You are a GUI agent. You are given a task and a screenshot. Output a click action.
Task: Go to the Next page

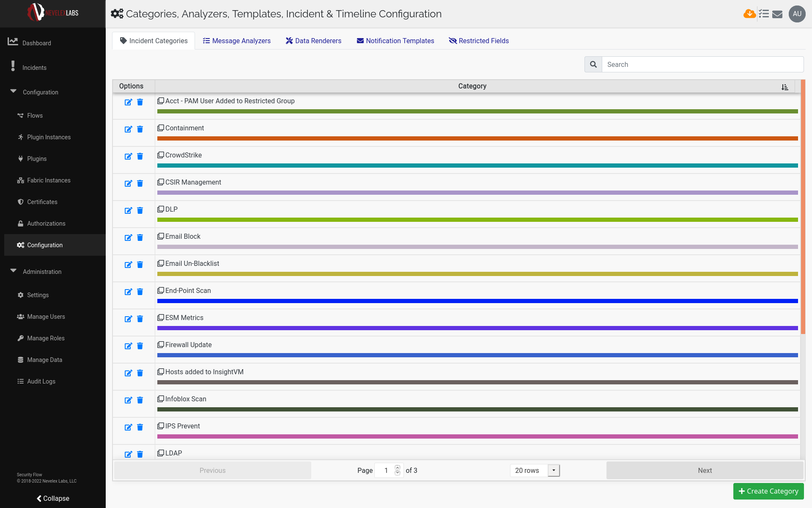pos(705,470)
